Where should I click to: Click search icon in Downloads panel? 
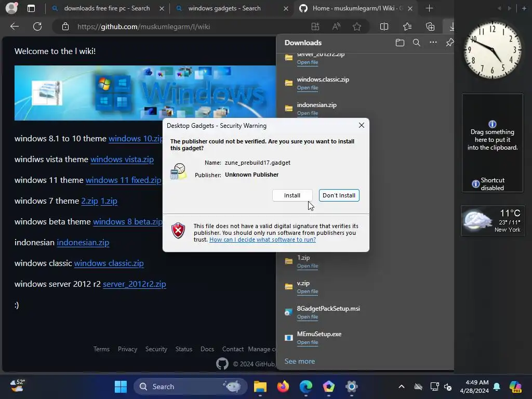coord(417,43)
